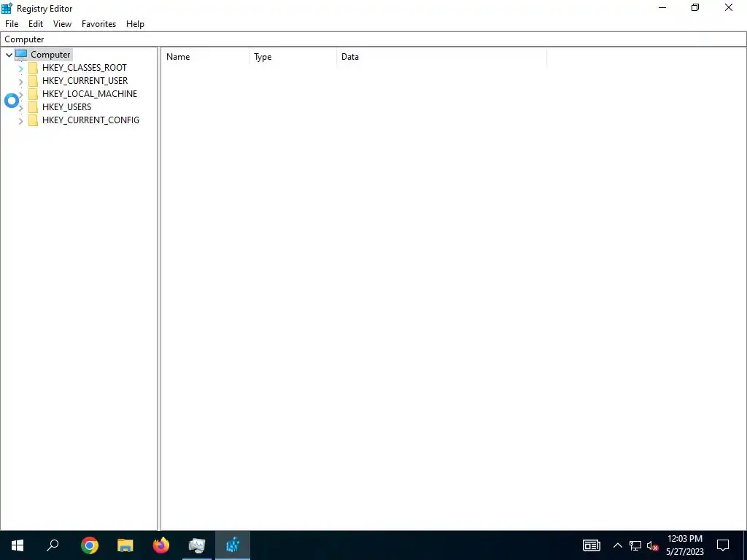Select the Computer root node

pos(50,54)
